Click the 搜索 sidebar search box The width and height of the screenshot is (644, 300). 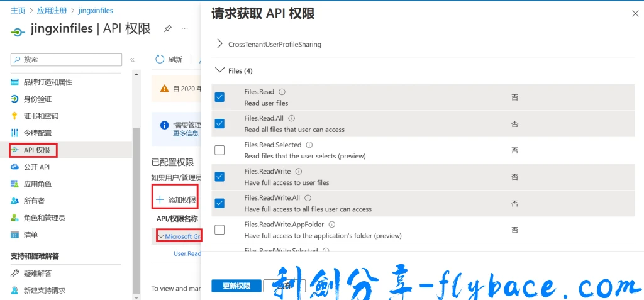pyautogui.click(x=66, y=60)
